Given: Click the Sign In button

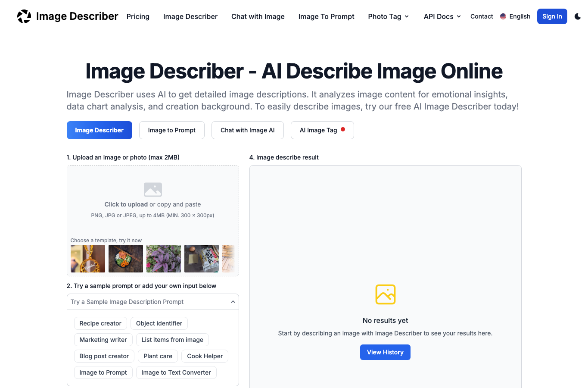Looking at the screenshot, I should (x=552, y=16).
